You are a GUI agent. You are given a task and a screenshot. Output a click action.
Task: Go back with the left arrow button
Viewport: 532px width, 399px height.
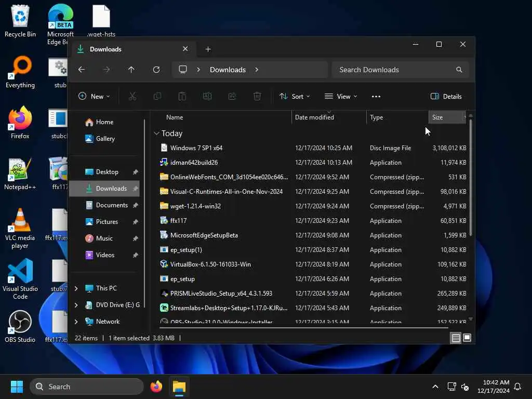[x=82, y=70]
